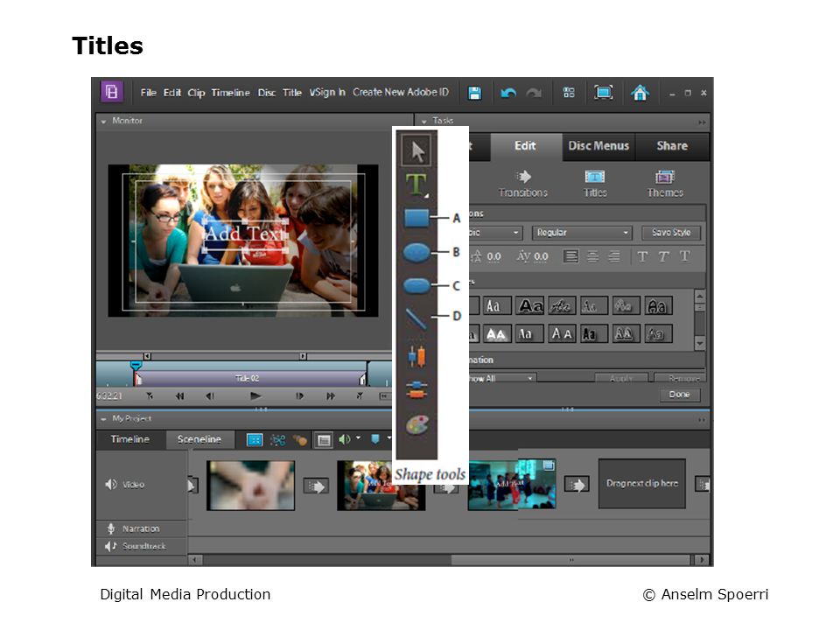Toggle right text alignment
Viewport: 840px width, 630px height.
pos(614,256)
